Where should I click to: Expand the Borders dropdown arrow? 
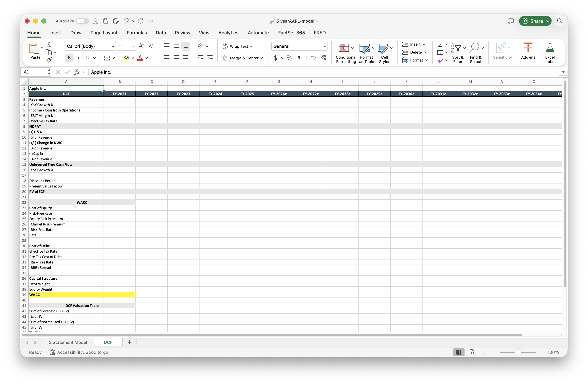click(114, 58)
